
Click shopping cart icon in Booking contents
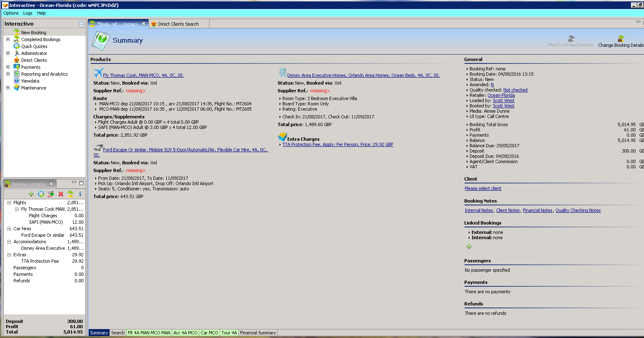(x=51, y=194)
